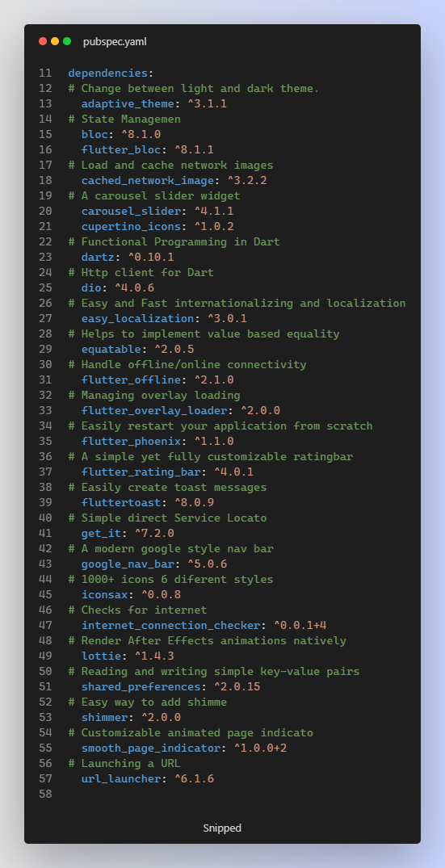Click the comment 'Http client for Dart'

[x=141, y=273]
